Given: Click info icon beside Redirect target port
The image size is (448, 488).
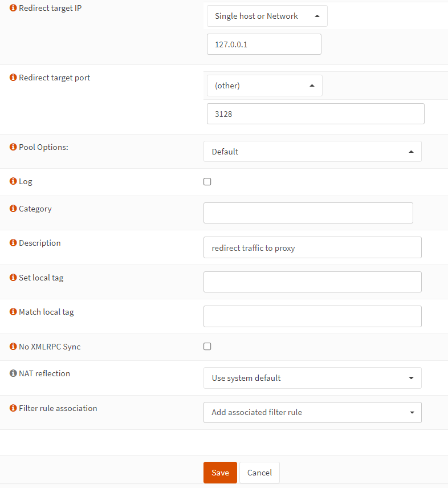Looking at the screenshot, I should tap(13, 78).
